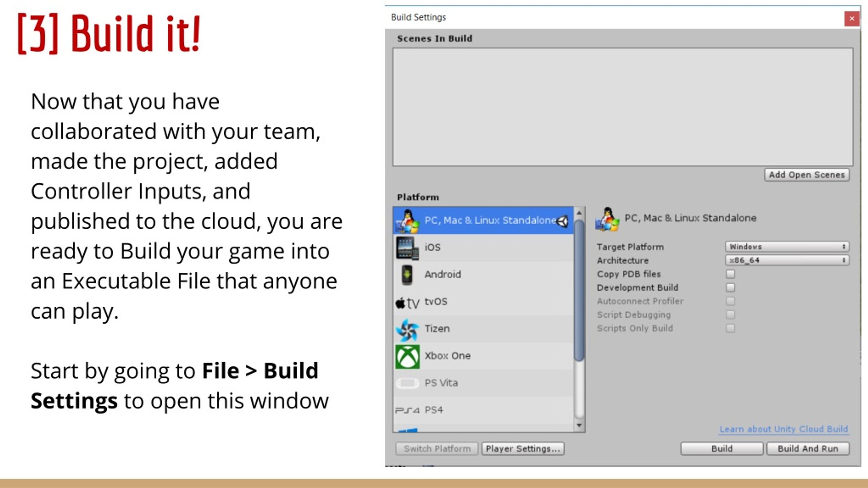
Task: Click the platform list scrollbar thumb
Action: click(579, 290)
